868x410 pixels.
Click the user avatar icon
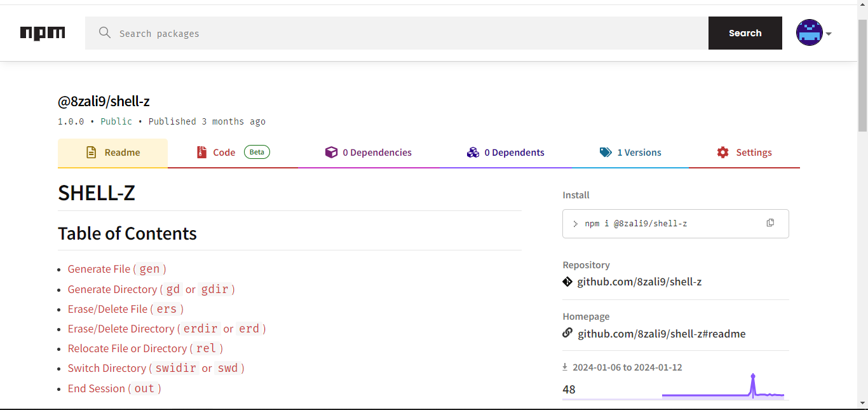[809, 32]
